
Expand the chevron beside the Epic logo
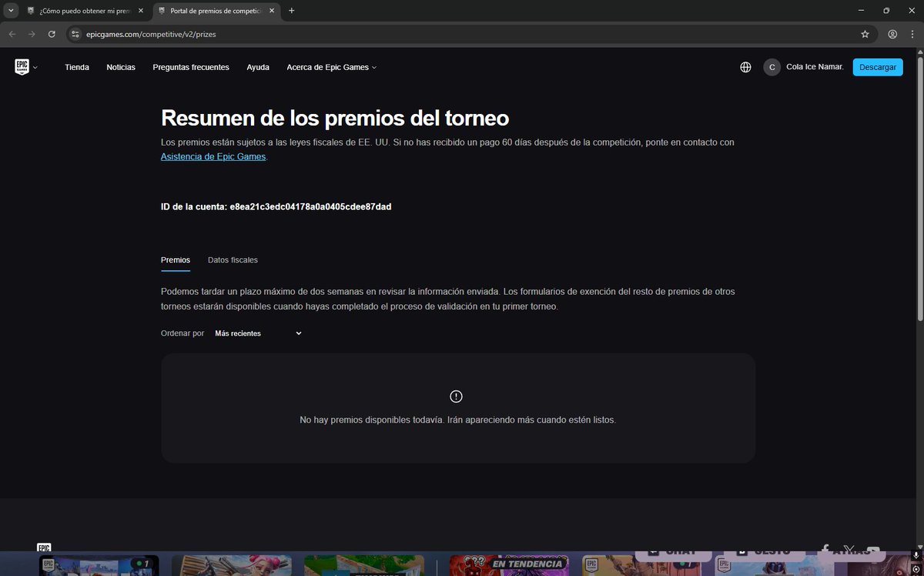tap(35, 68)
